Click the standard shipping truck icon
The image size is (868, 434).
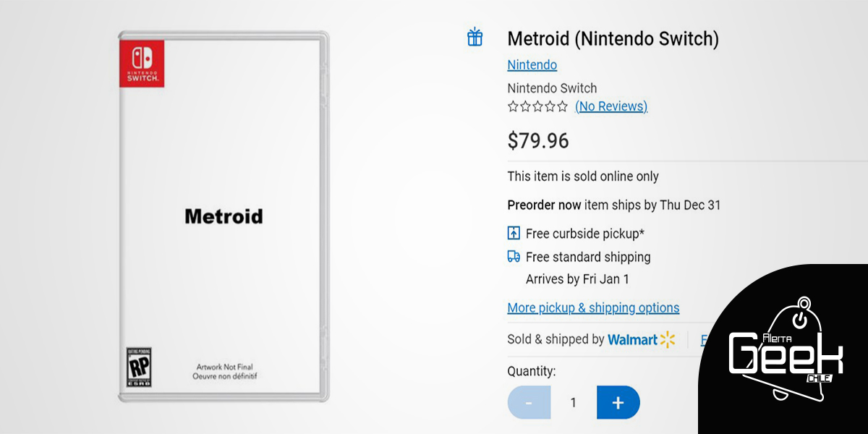click(x=514, y=256)
